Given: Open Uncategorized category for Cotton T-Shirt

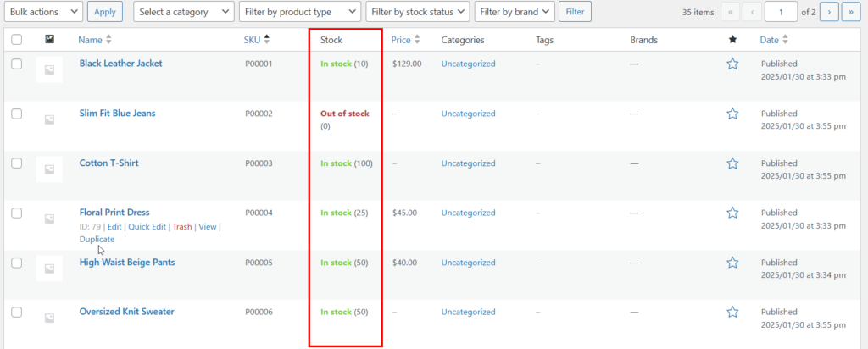Looking at the screenshot, I should 468,163.
